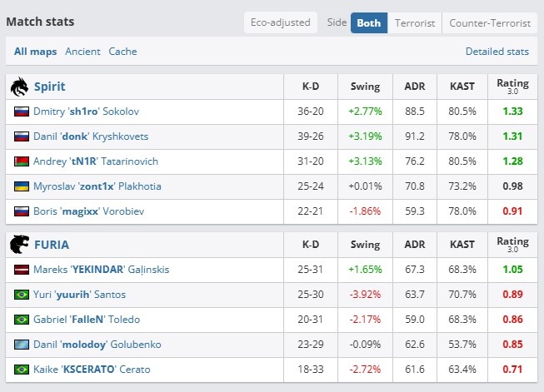Screen dimensions: 544x392
Task: Click FalleN's 20-31 K-D cell
Action: [310, 320]
